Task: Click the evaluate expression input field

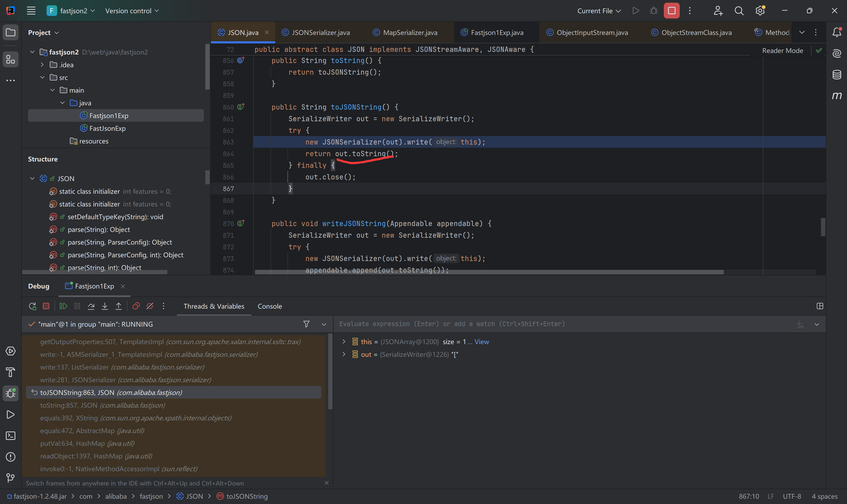Action: coord(564,324)
